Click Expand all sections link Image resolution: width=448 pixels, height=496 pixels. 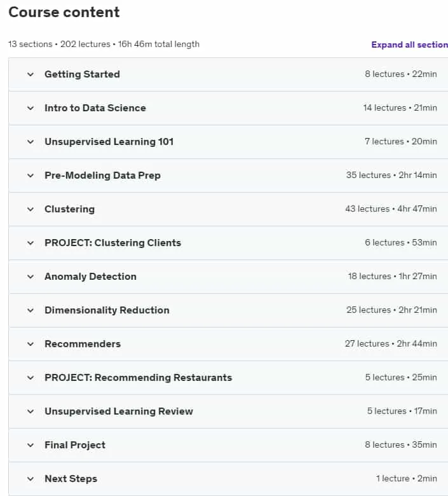tap(409, 45)
